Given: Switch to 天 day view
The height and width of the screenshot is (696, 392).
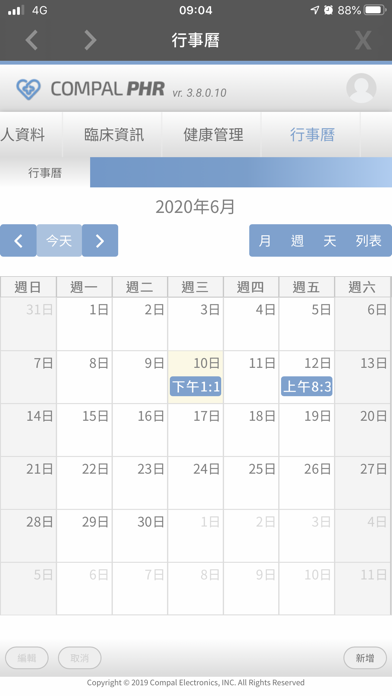Looking at the screenshot, I should 329,241.
